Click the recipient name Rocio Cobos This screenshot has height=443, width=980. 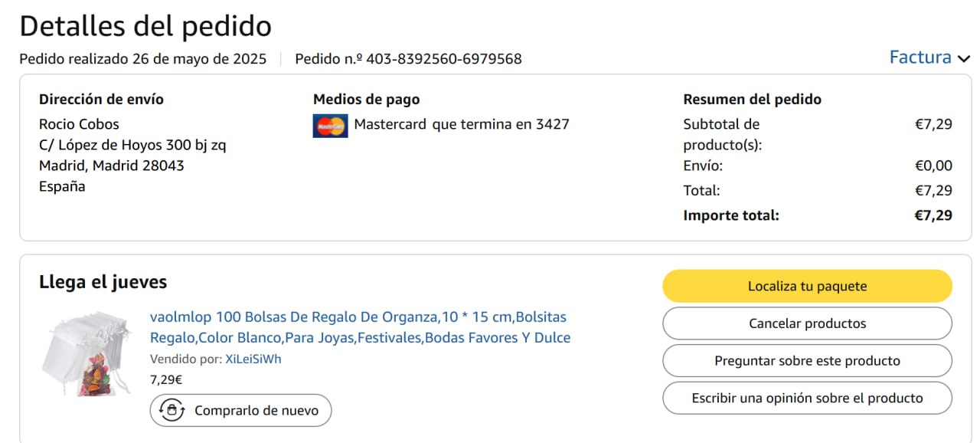pyautogui.click(x=79, y=124)
